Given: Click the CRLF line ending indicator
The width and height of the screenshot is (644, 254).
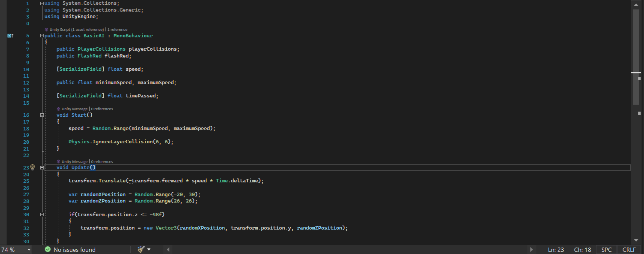Looking at the screenshot, I should coord(629,250).
